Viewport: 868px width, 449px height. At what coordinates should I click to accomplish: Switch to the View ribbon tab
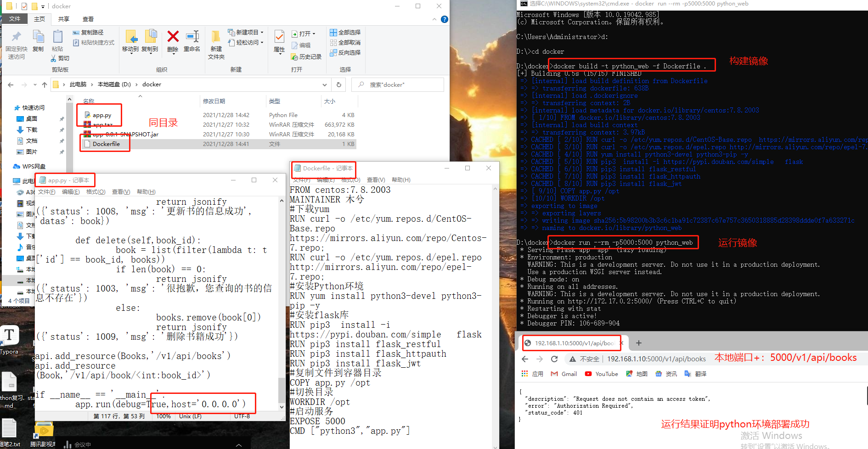pyautogui.click(x=88, y=19)
